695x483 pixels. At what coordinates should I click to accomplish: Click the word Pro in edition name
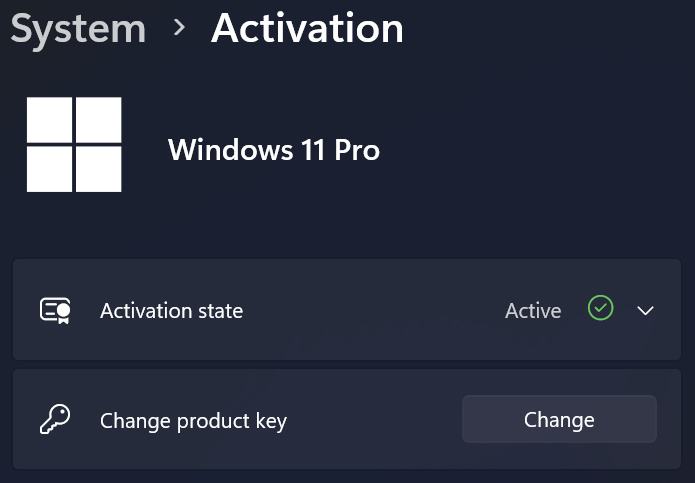pyautogui.click(x=356, y=150)
